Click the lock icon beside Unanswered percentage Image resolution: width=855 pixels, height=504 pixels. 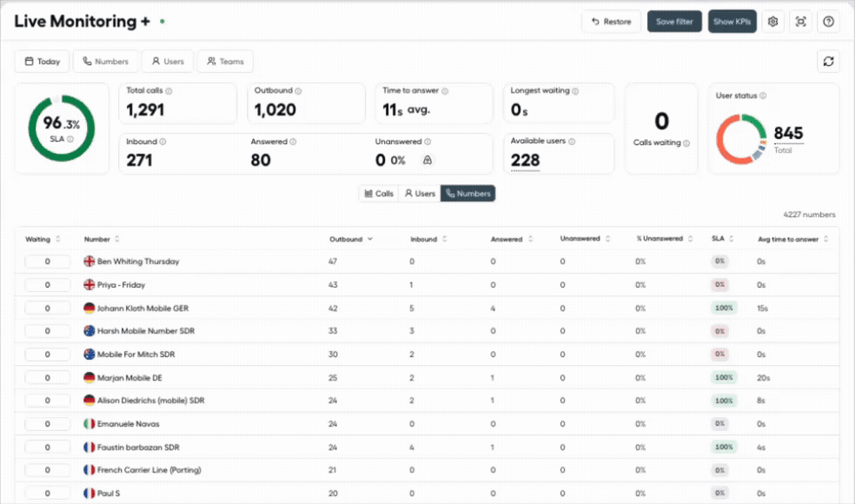pos(427,160)
